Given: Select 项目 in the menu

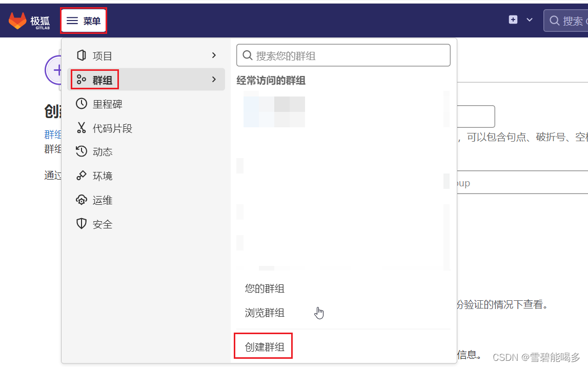Looking at the screenshot, I should (146, 55).
